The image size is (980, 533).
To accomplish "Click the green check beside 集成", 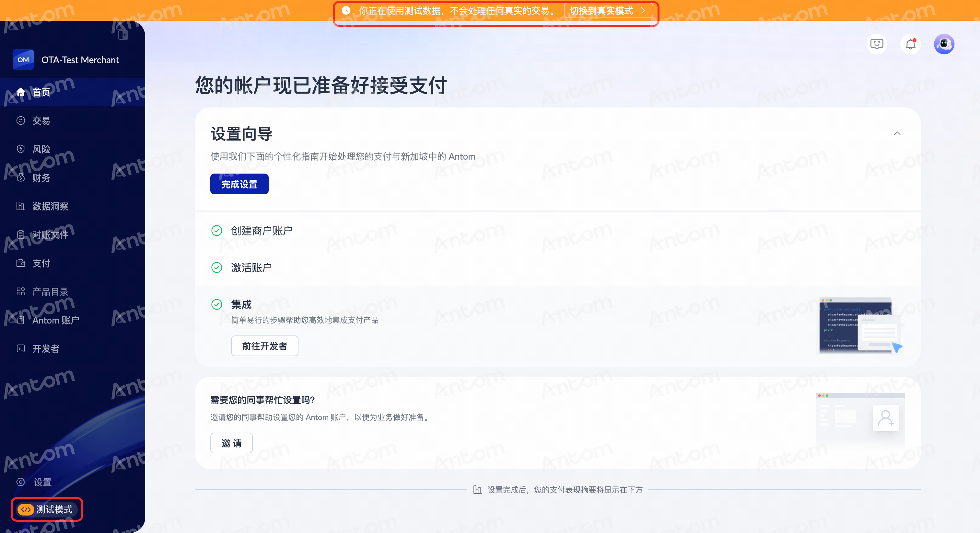I will 217,304.
